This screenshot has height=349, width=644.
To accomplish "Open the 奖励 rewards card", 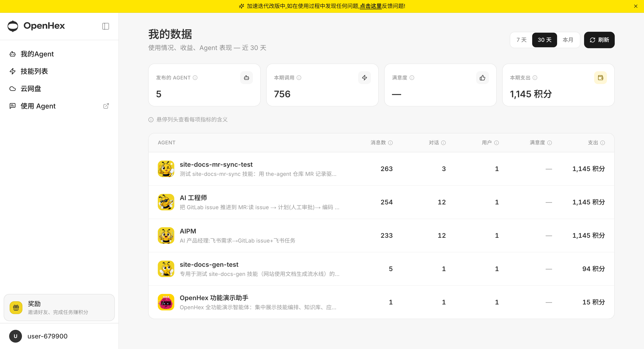I will [x=59, y=307].
